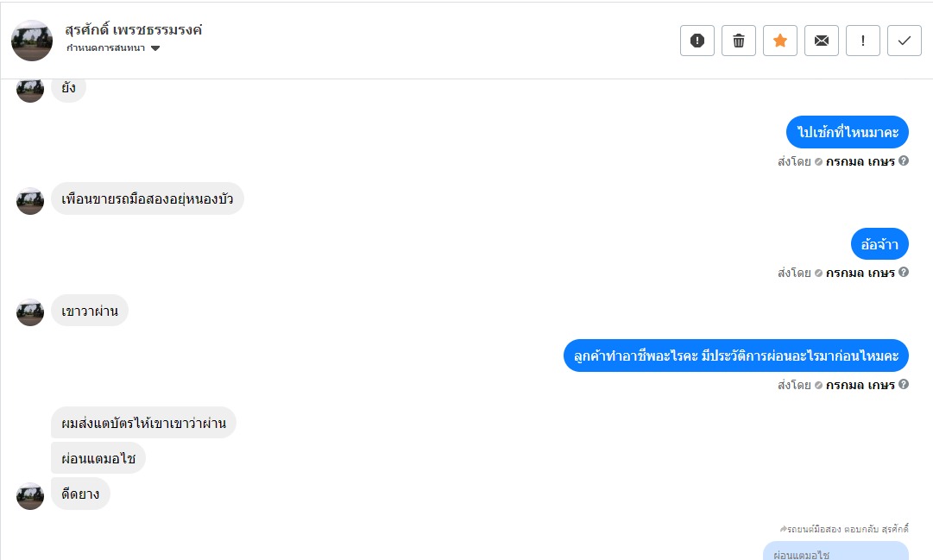Click the quoted reply bubble ผ่อนแตมอไช
This screenshot has height=560, width=933.
point(835,551)
